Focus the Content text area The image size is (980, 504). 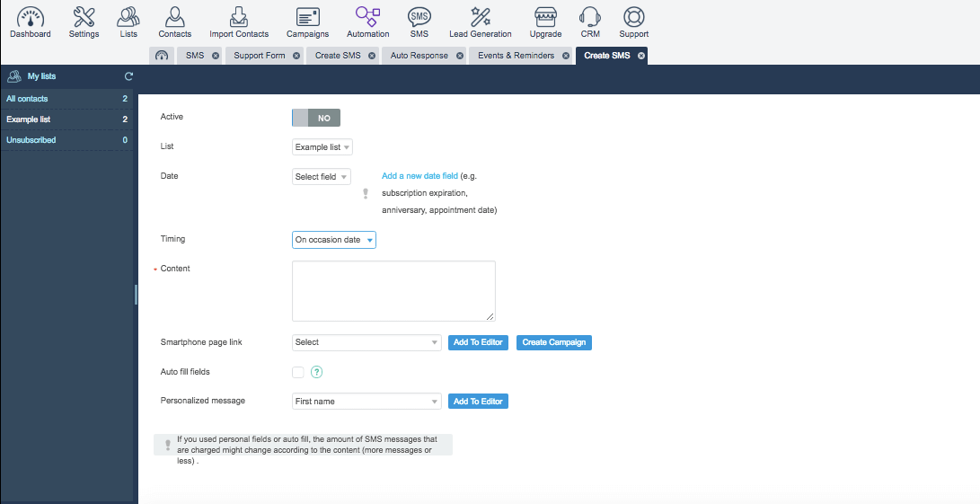[393, 291]
